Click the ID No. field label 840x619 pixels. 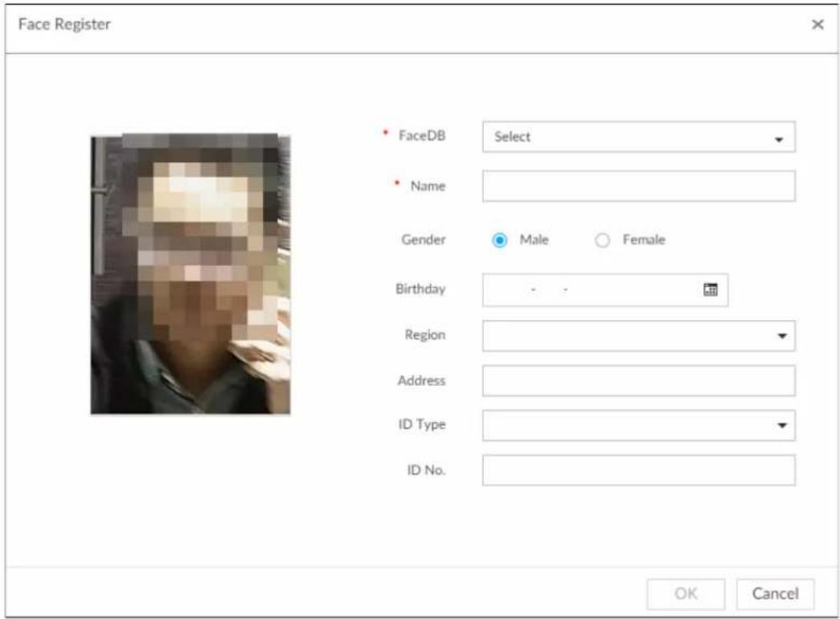click(x=426, y=470)
